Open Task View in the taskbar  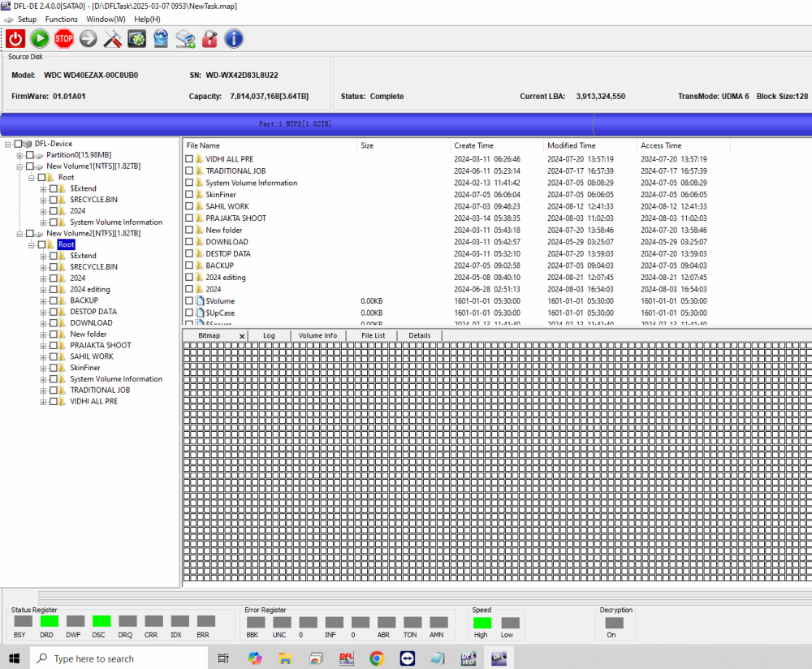(223, 658)
